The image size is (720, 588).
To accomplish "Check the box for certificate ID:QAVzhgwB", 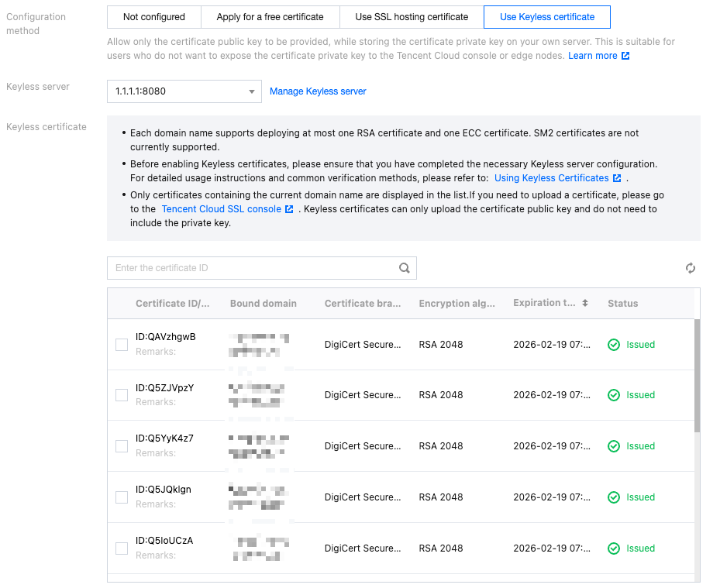I will [x=122, y=344].
